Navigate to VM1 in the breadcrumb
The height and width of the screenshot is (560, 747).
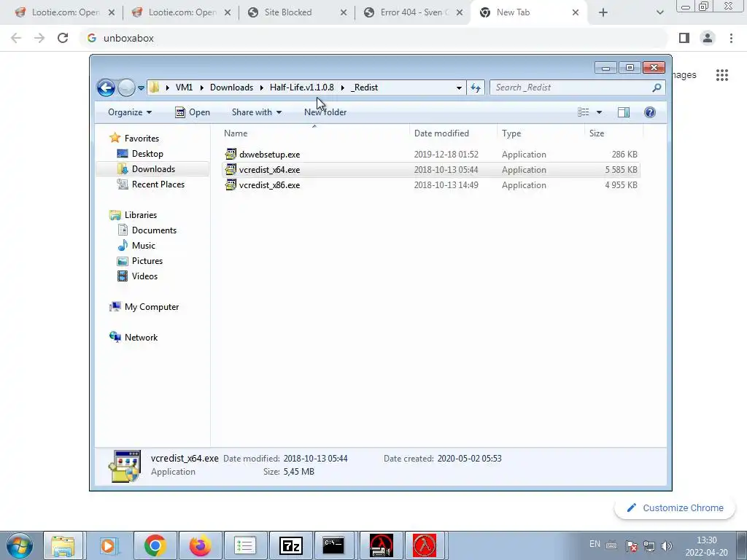click(x=184, y=87)
